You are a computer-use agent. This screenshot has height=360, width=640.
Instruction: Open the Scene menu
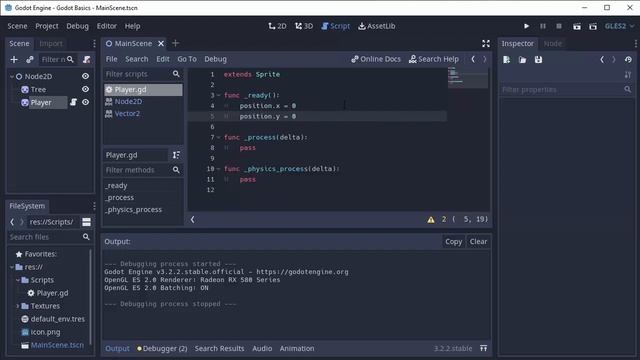(x=17, y=26)
